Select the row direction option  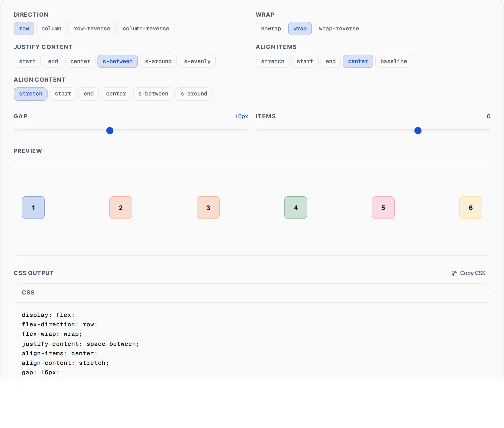[24, 29]
